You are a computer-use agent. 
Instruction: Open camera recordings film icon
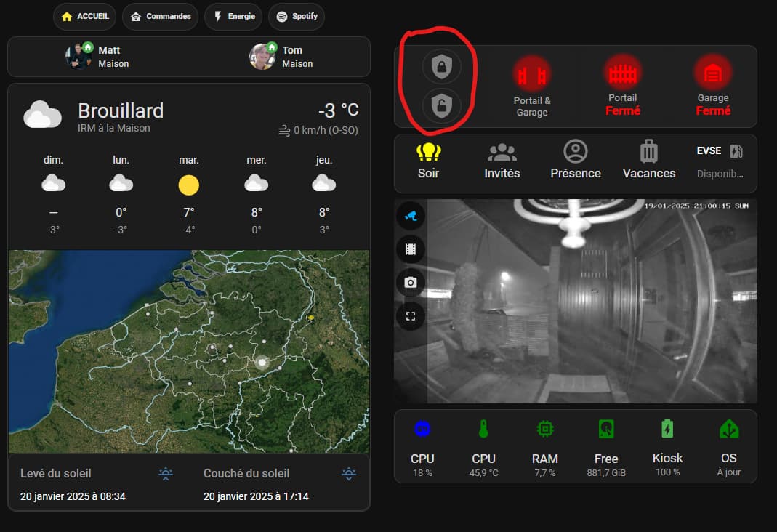410,249
